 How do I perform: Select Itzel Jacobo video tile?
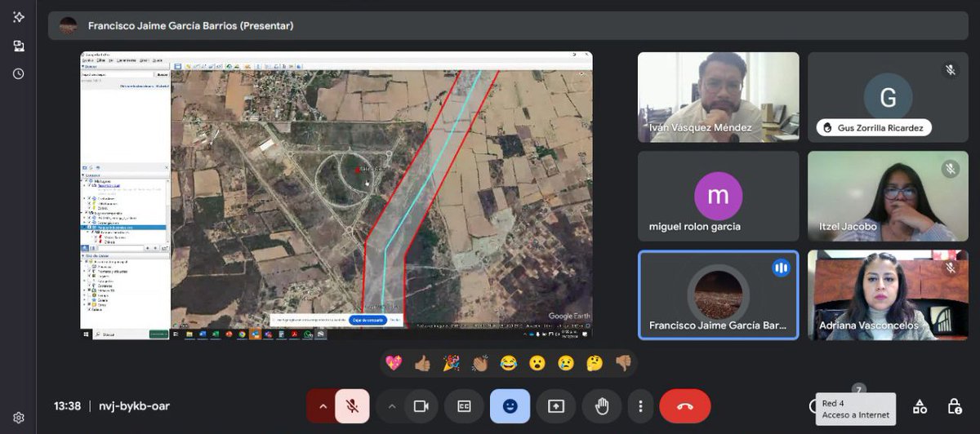click(x=888, y=196)
